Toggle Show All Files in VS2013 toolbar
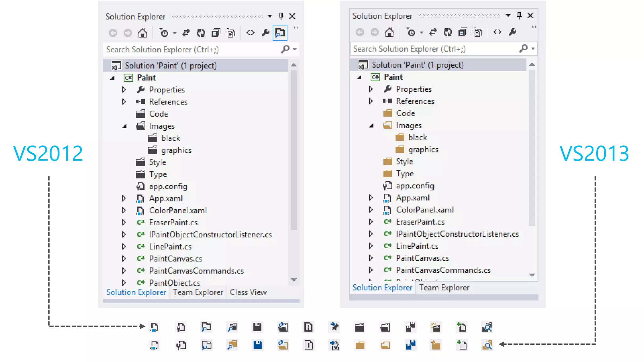 click(x=478, y=32)
